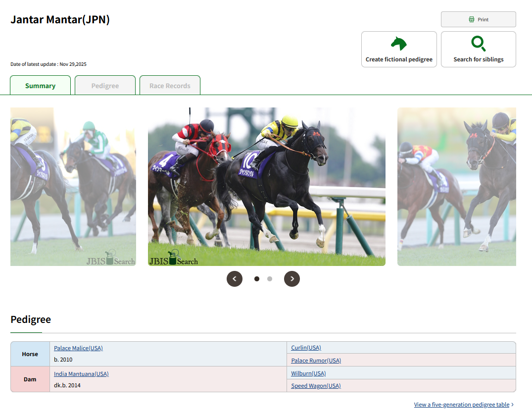This screenshot has width=532, height=418.
Task: Show next photo with right arrow
Action: click(292, 279)
